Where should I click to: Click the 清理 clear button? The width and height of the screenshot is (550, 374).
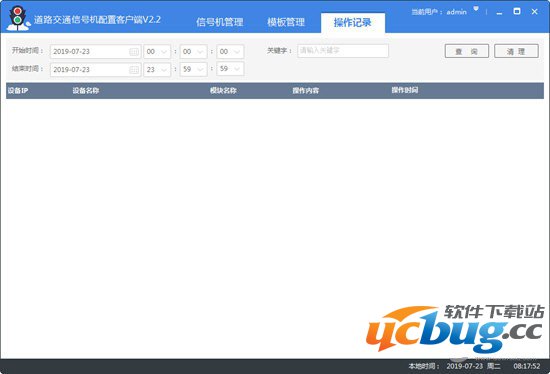click(x=516, y=51)
